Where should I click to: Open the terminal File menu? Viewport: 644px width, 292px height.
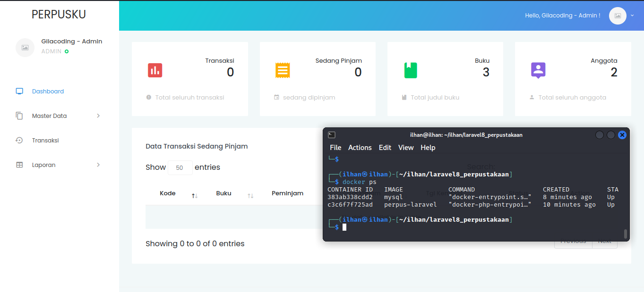[x=335, y=148]
